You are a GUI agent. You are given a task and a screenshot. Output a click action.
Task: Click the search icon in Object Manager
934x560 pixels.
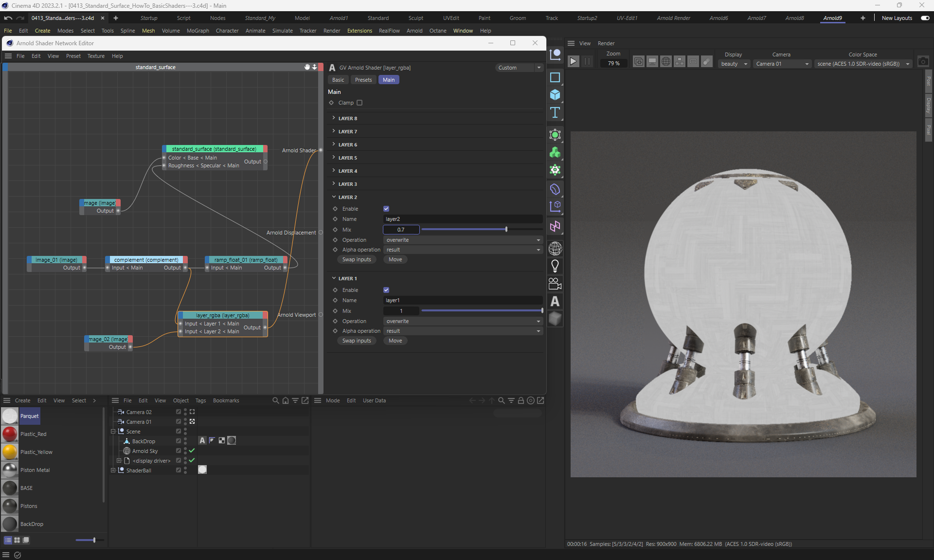point(276,400)
